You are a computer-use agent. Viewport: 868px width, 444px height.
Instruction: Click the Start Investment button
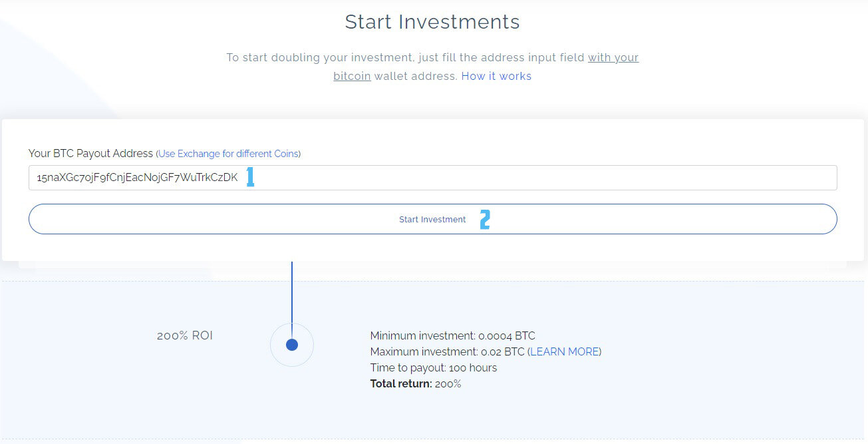pos(432,219)
